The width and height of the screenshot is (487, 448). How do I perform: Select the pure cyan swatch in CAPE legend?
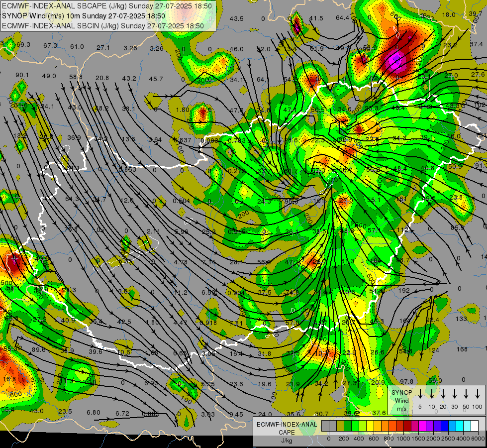(460, 426)
